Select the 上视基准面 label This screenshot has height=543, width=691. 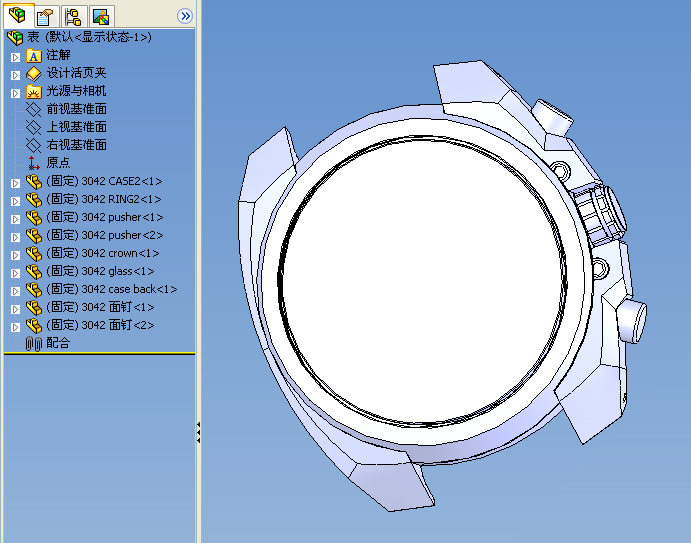(77, 127)
